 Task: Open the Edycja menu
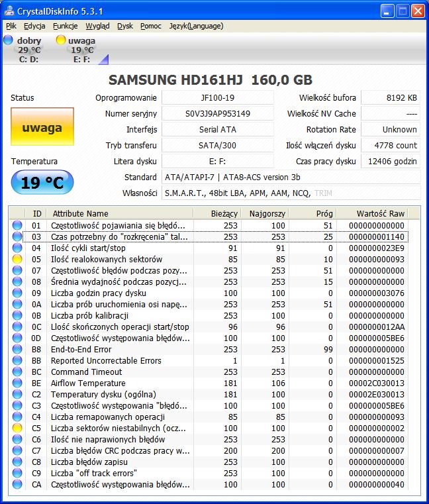point(34,26)
